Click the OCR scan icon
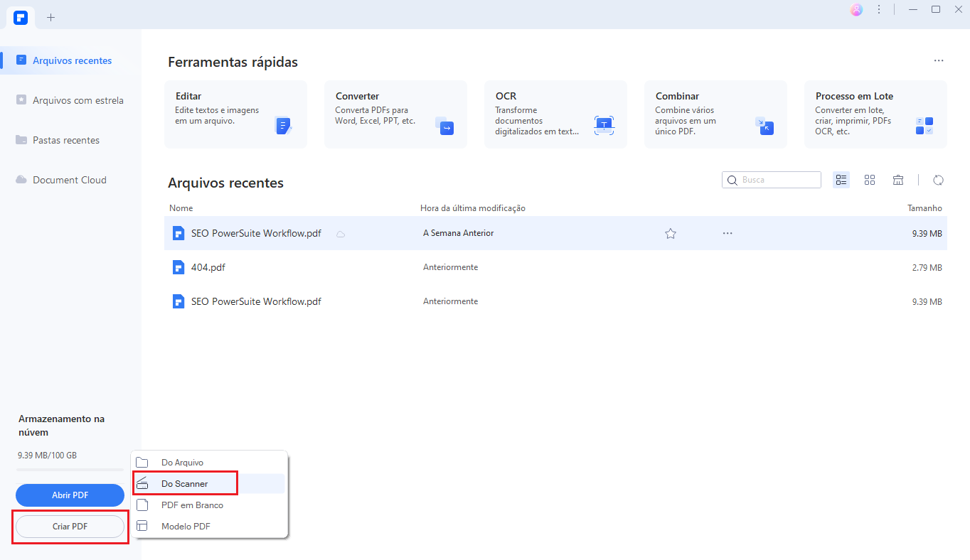Viewport: 970px width, 560px height. pyautogui.click(x=604, y=126)
